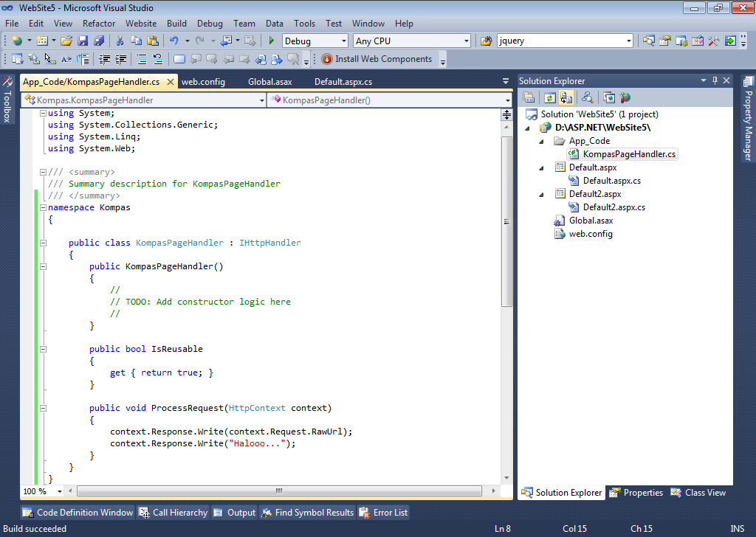Click the Display Object Member List icon
756x537 pixels.
18,59
